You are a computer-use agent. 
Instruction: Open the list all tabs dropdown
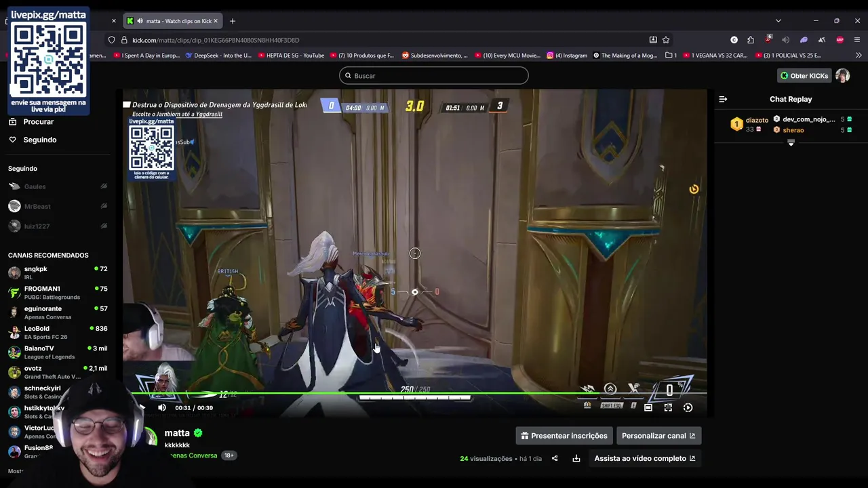(x=778, y=21)
